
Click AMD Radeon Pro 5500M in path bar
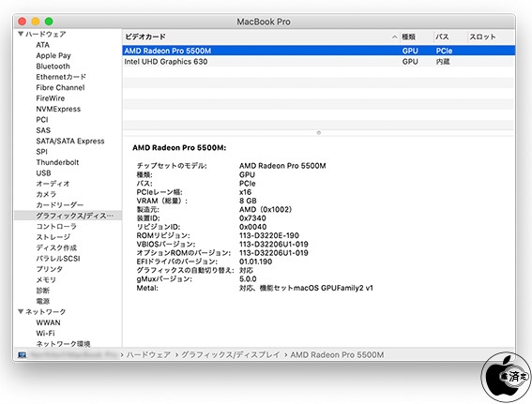pyautogui.click(x=337, y=355)
